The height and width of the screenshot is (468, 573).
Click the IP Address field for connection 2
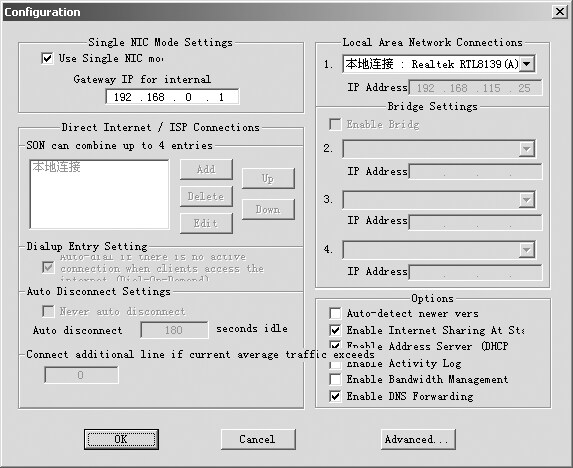click(x=475, y=172)
